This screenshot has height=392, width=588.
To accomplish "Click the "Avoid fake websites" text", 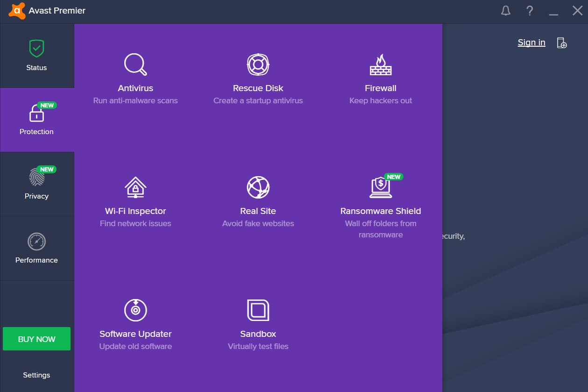I will pos(258,223).
